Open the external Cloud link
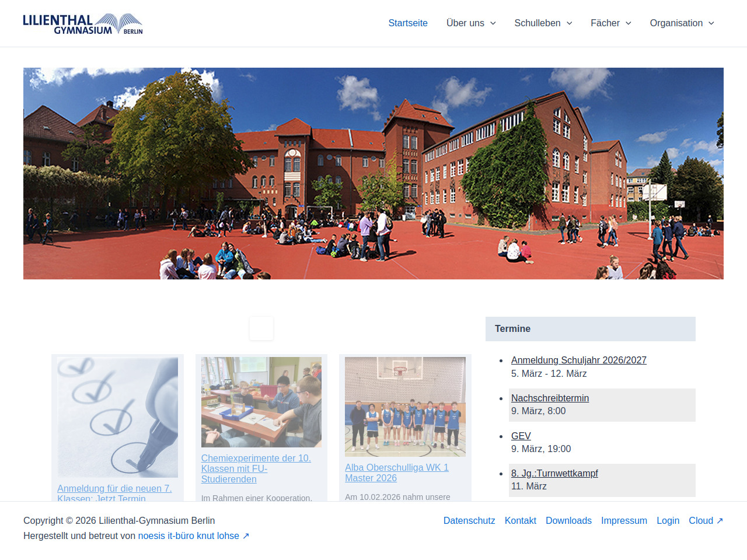This screenshot has height=560, width=747. [706, 520]
